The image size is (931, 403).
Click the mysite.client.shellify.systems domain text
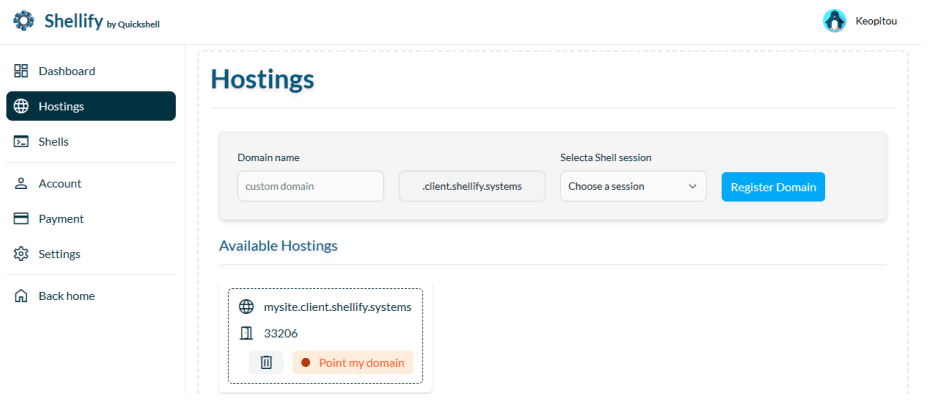click(337, 307)
